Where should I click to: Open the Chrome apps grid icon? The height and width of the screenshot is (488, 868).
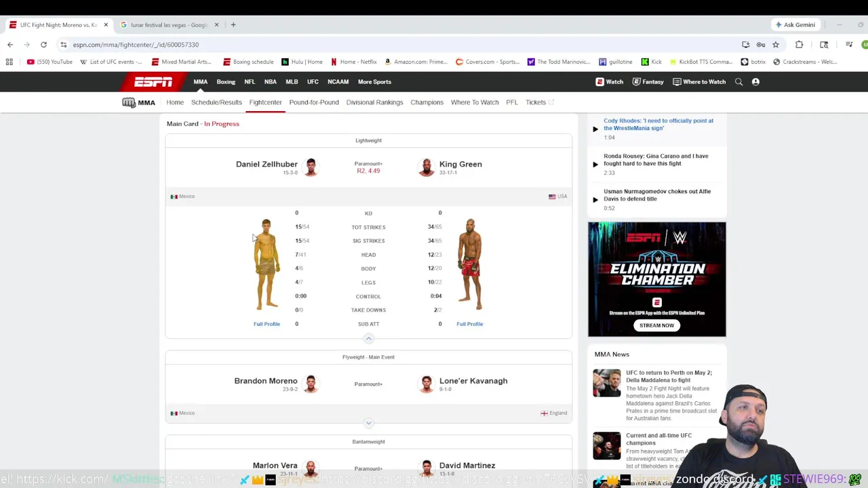tap(9, 62)
